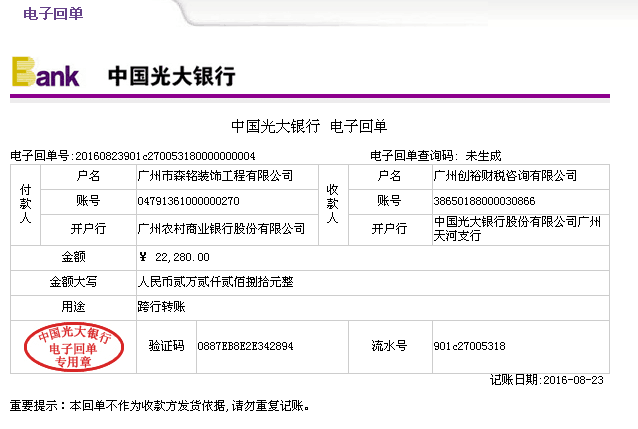This screenshot has height=429, width=638.
Task: Select serial number 901c27005318
Action: (x=470, y=346)
